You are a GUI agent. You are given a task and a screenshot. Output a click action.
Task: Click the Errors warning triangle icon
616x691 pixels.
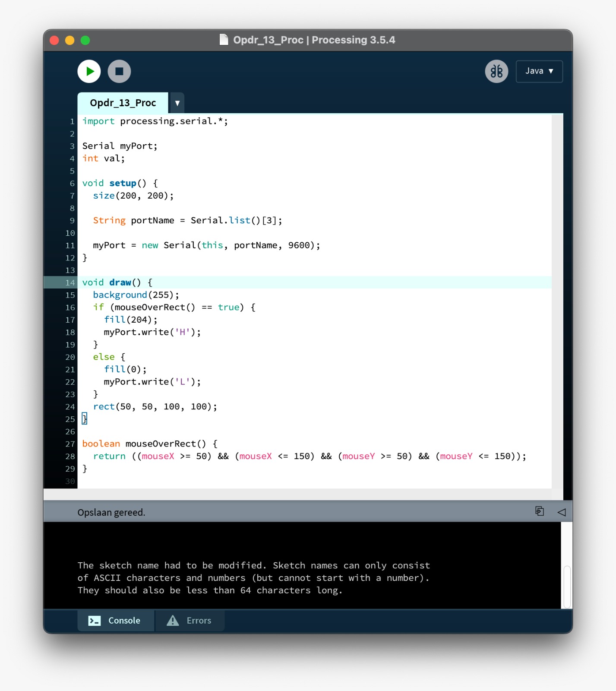coord(173,621)
